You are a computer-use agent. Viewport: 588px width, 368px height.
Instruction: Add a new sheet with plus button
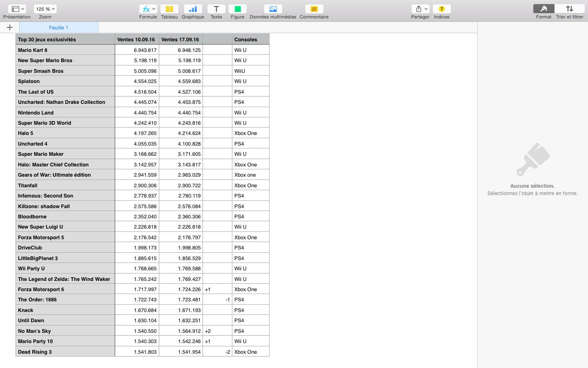click(10, 27)
